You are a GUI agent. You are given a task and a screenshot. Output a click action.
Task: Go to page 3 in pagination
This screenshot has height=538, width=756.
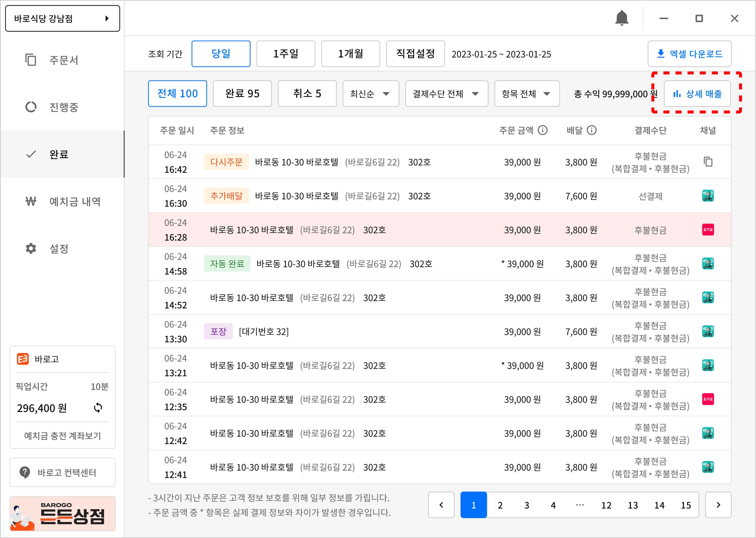click(x=526, y=505)
